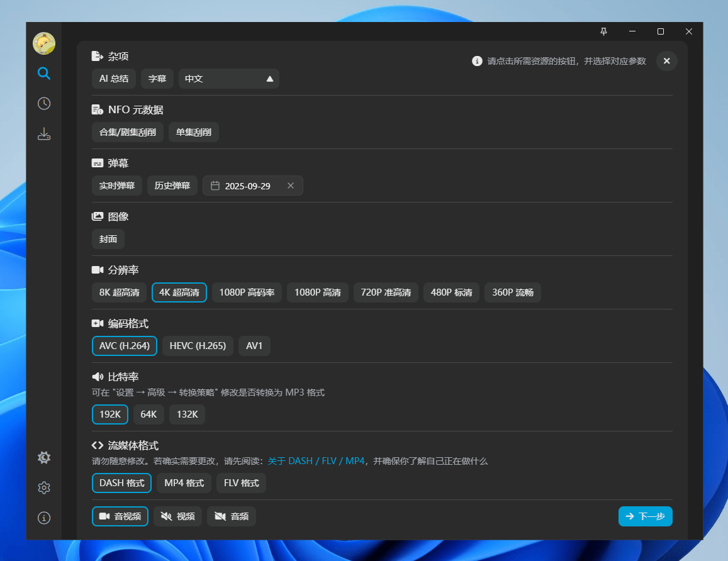This screenshot has width=728, height=561.
Task: Toggle dark theme icon in sidebar
Action: coord(43,457)
